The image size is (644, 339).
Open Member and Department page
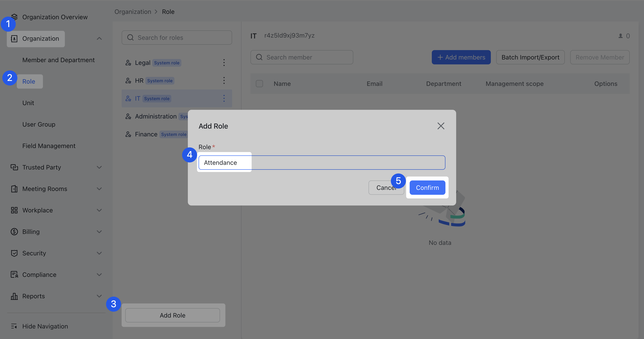(x=59, y=60)
